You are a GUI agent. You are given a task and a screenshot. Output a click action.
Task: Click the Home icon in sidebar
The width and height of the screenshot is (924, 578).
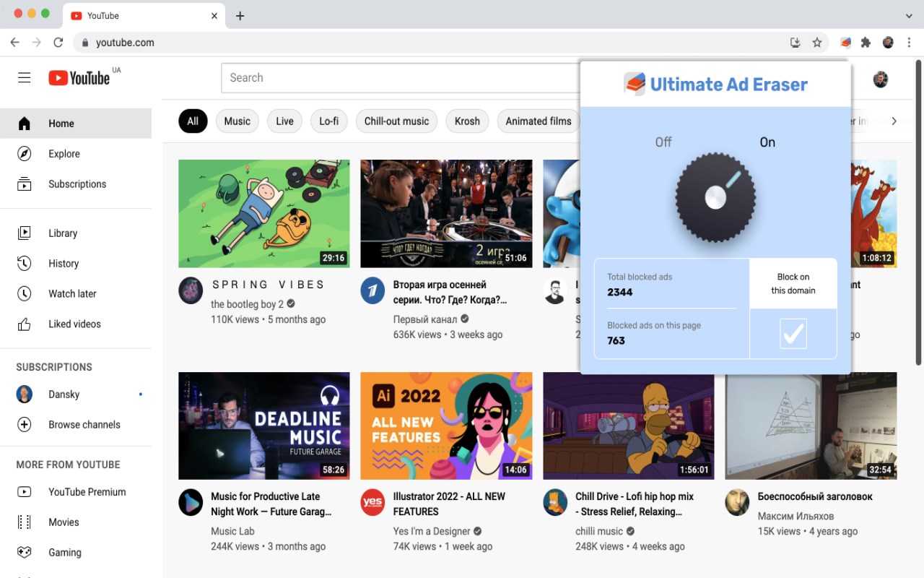pos(25,124)
